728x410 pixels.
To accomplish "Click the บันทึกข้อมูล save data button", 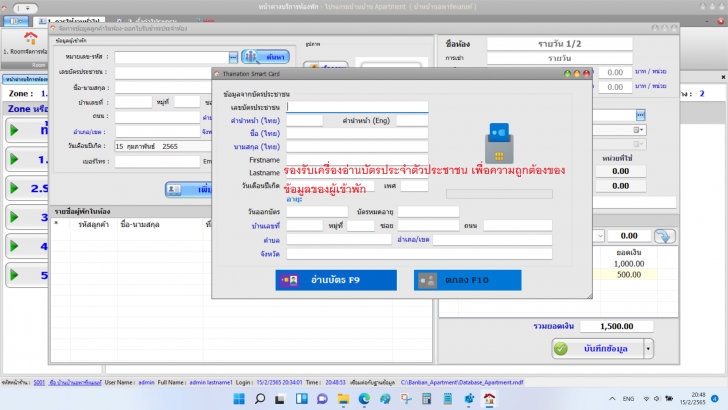I will click(598, 349).
